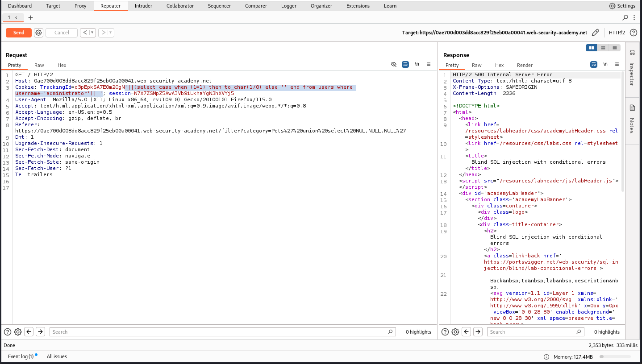
Task: Toggle show newlines in Response
Action: [x=605, y=64]
